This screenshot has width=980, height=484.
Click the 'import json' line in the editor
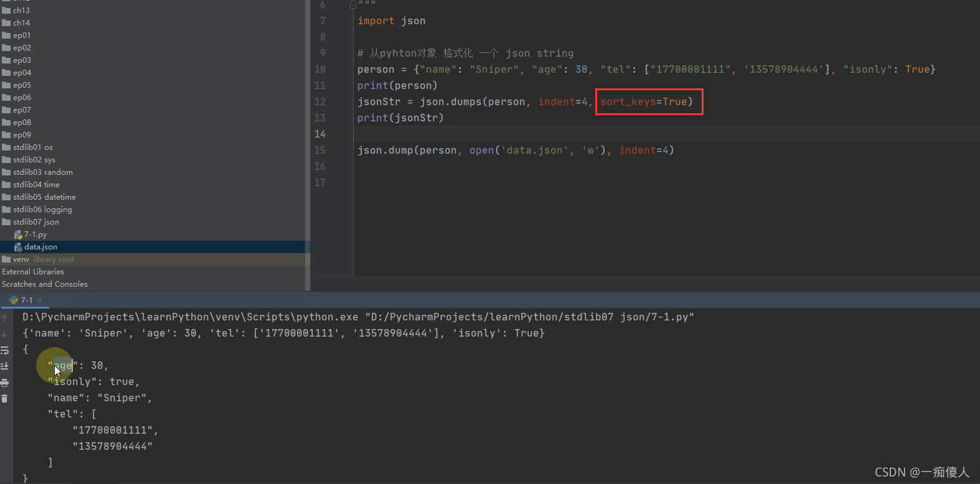[392, 21]
